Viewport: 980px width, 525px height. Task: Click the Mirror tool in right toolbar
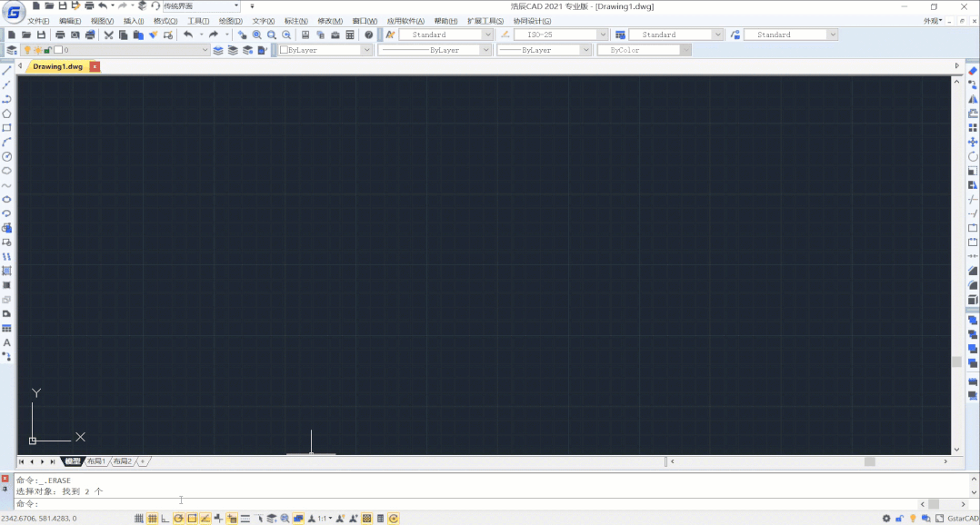coord(973,99)
